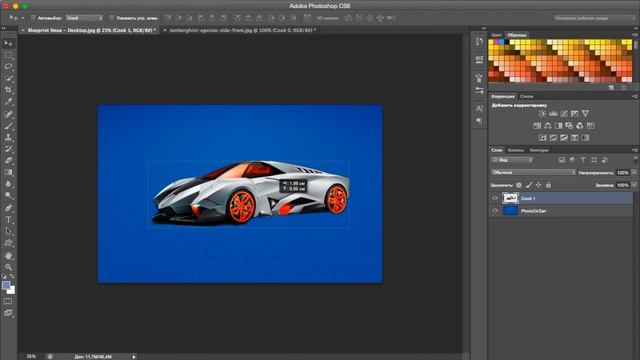Open the Character collapsed panel icon

point(479,108)
